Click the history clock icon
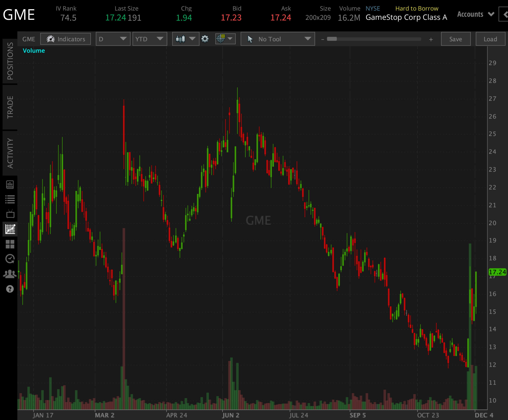This screenshot has width=508, height=420. point(10,259)
